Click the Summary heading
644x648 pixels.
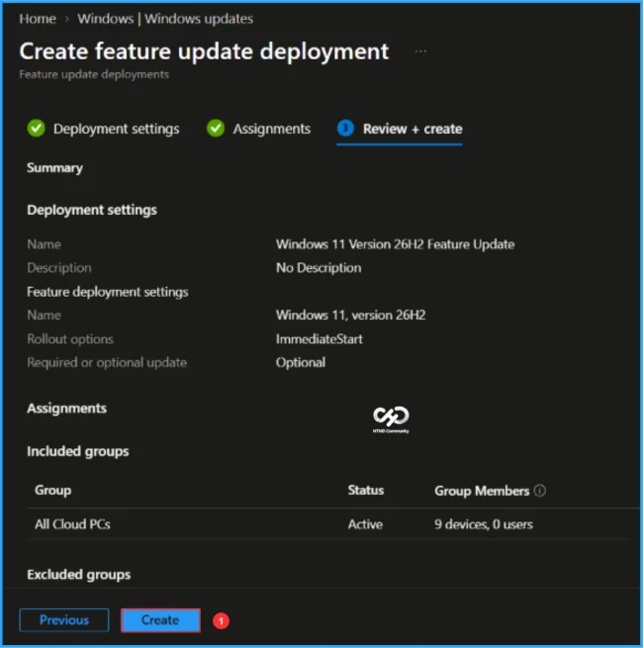point(55,168)
